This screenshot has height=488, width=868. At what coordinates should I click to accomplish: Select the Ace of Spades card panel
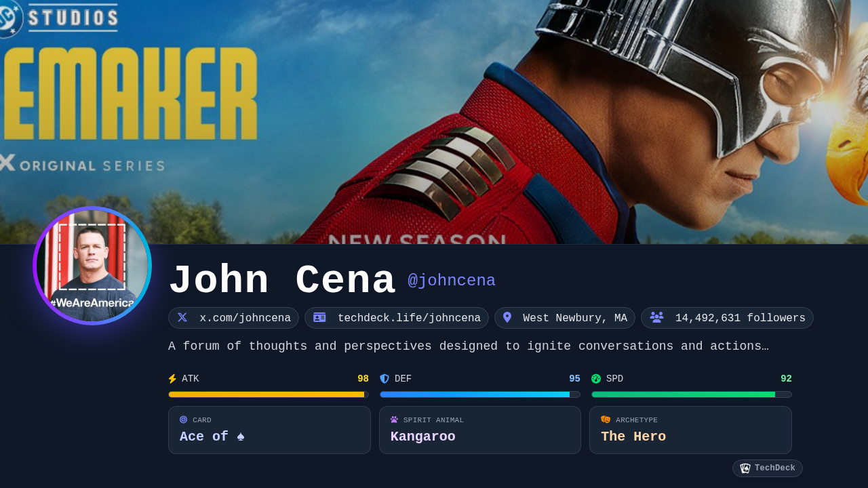click(269, 430)
